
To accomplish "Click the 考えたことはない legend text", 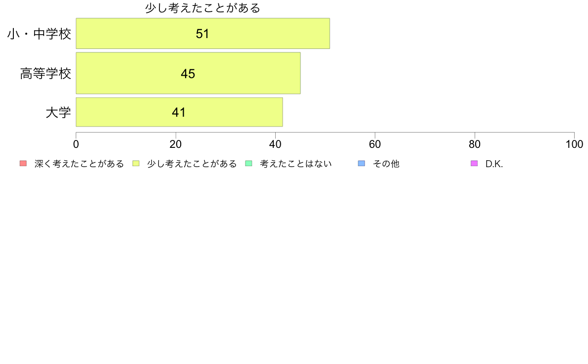I will 296,164.
